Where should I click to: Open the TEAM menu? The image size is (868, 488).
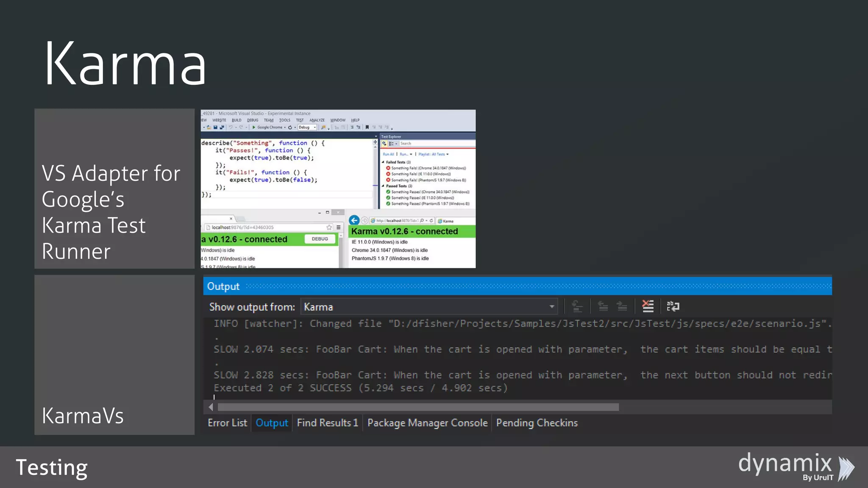tap(269, 120)
